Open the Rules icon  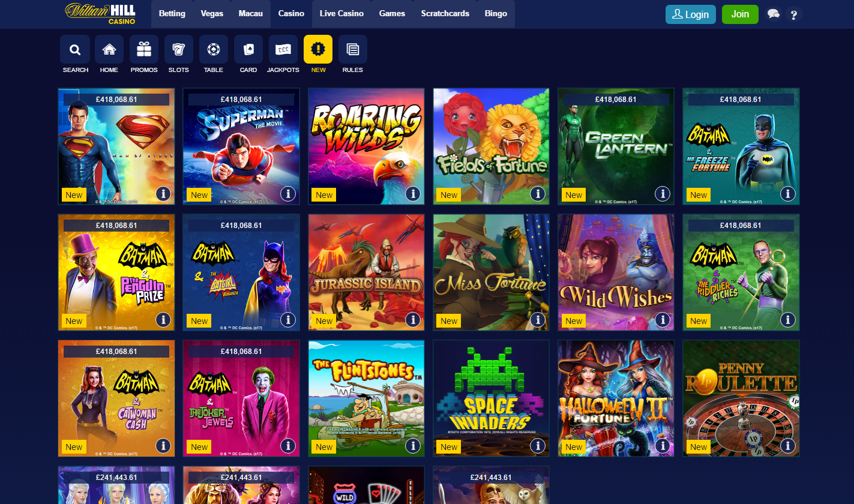tap(353, 50)
